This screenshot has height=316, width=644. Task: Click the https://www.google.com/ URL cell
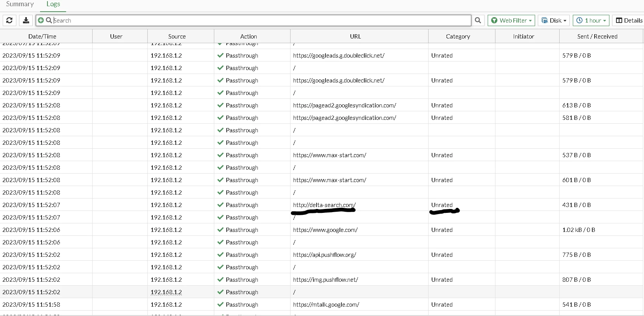coord(325,230)
